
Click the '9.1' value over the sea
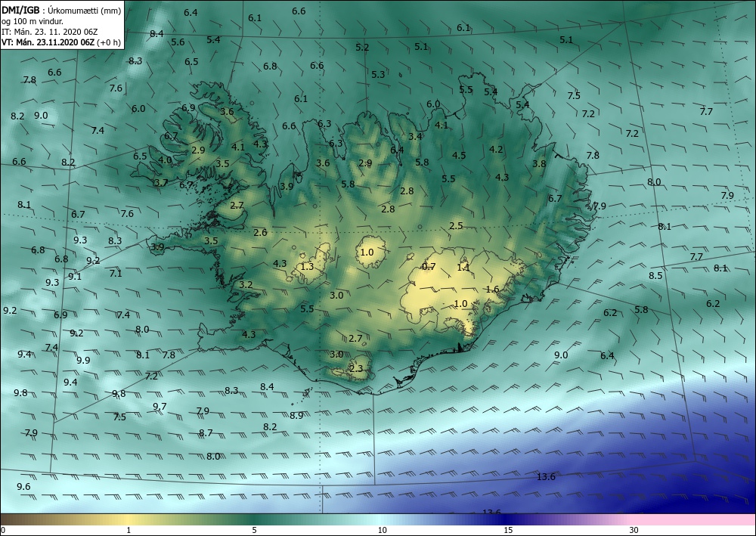pyautogui.click(x=75, y=276)
